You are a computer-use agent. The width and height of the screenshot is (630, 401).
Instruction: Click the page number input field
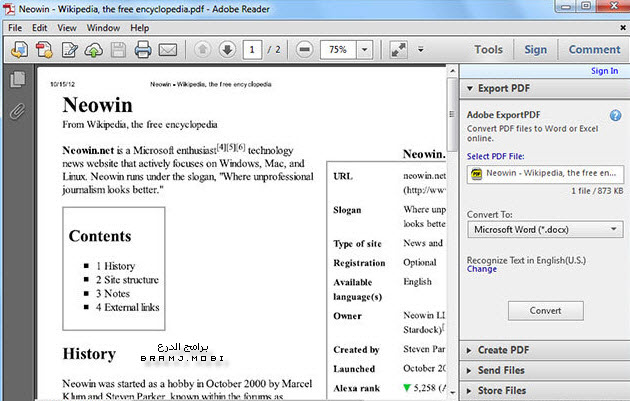coord(254,49)
